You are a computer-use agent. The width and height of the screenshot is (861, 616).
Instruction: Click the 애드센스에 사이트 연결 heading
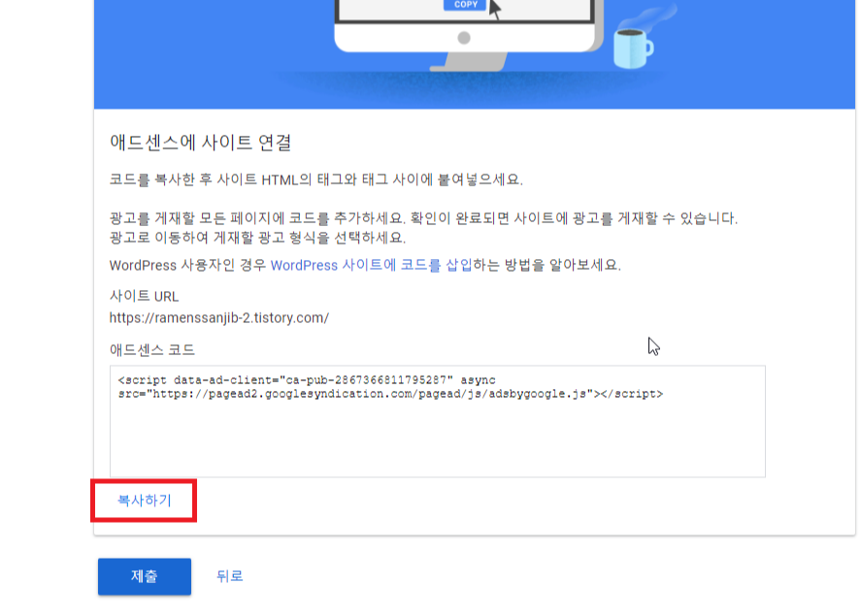[200, 143]
